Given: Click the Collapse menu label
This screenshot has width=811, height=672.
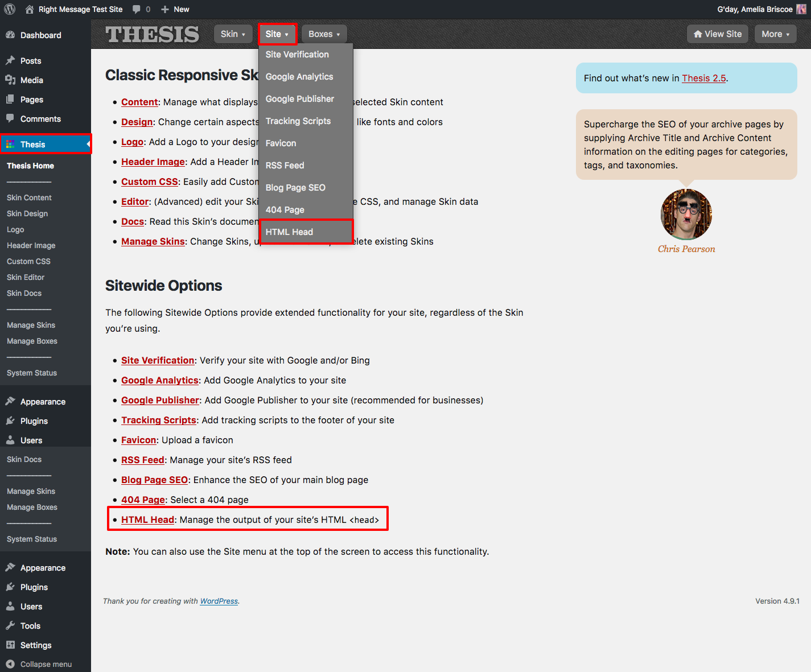Looking at the screenshot, I should point(46,664).
